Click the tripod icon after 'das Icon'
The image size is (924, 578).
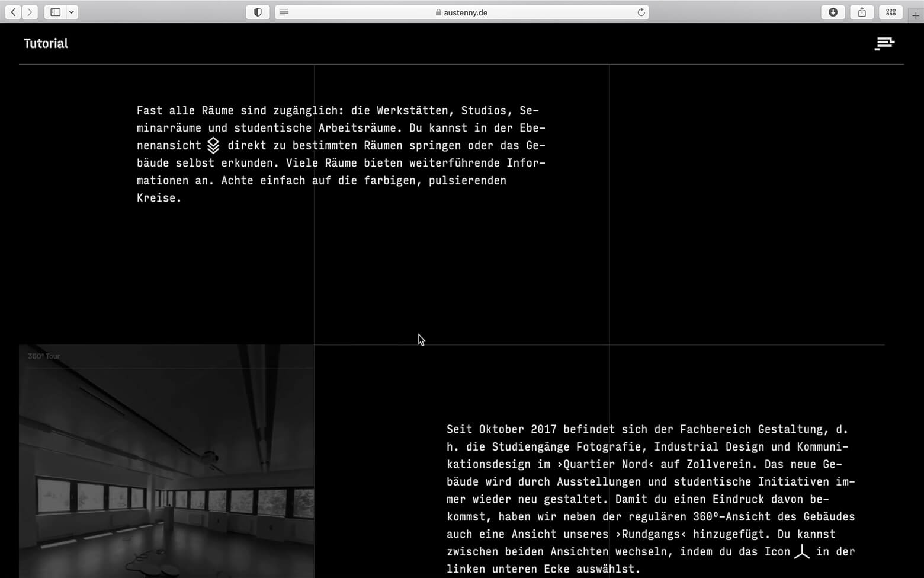pyautogui.click(x=802, y=552)
